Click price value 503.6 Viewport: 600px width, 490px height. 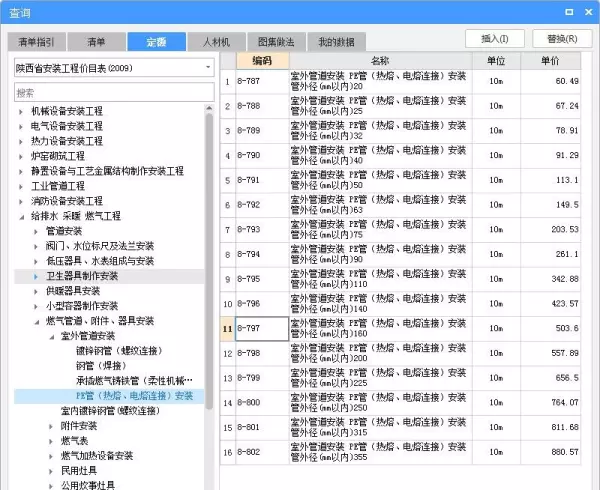click(x=567, y=329)
